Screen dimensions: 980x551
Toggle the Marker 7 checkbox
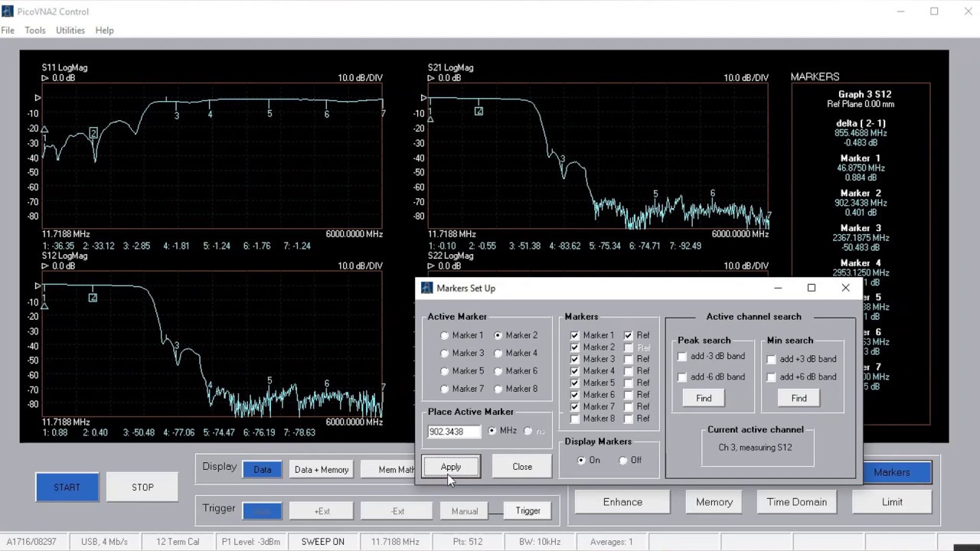pyautogui.click(x=575, y=406)
